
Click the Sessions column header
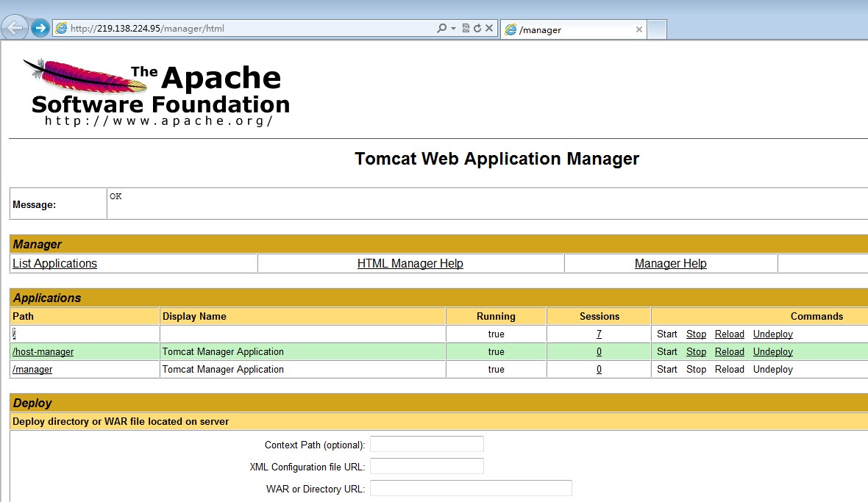tap(600, 316)
